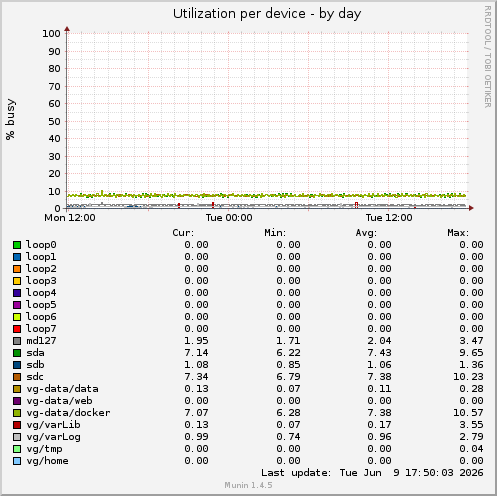
Task: Click the % busy axis label
Action: (x=10, y=119)
